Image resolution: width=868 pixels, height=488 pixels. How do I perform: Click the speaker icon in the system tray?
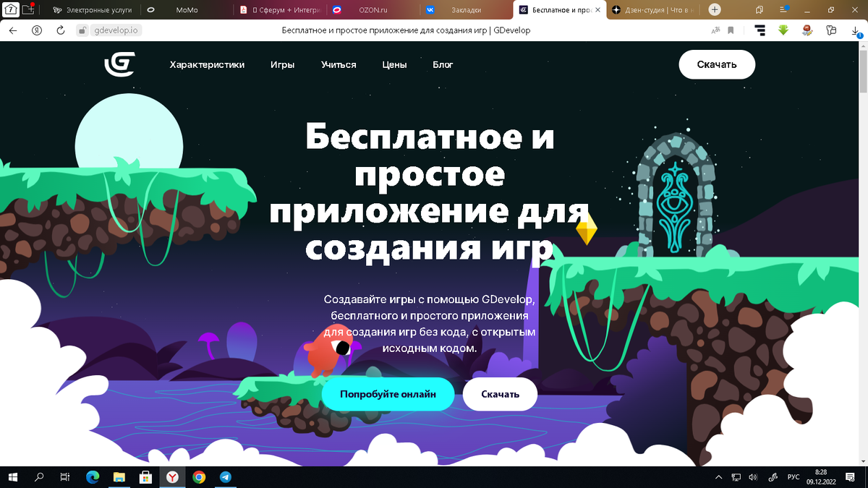pos(753,476)
